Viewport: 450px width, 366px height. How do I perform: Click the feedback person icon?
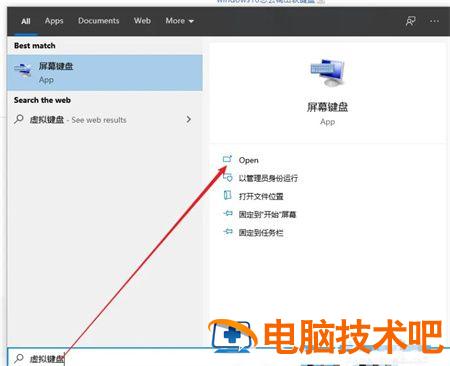click(410, 21)
